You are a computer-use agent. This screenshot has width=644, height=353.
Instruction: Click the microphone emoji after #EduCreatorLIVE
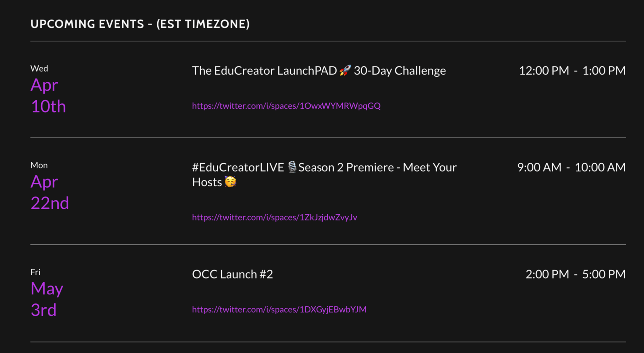pos(292,167)
